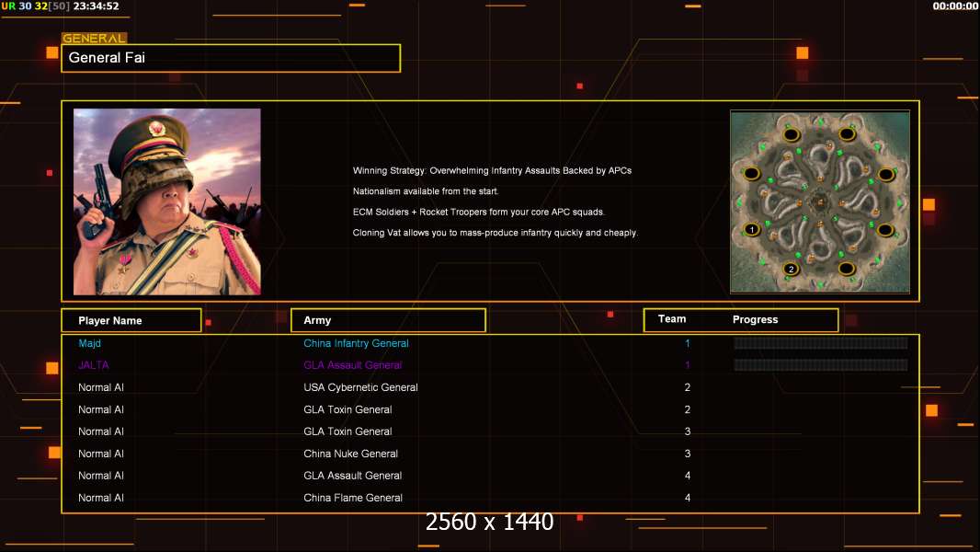Click the USA Cybernetic General army entry
980x552 pixels.
click(360, 387)
